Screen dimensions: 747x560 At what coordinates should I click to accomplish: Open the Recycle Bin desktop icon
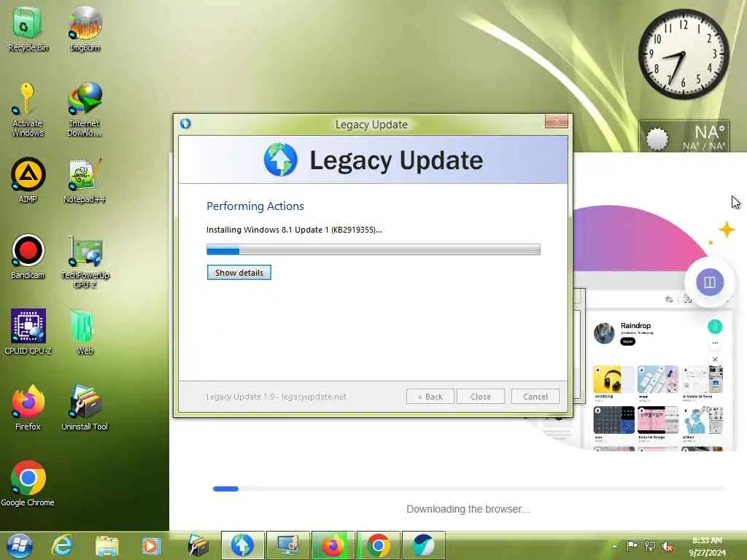point(28,28)
